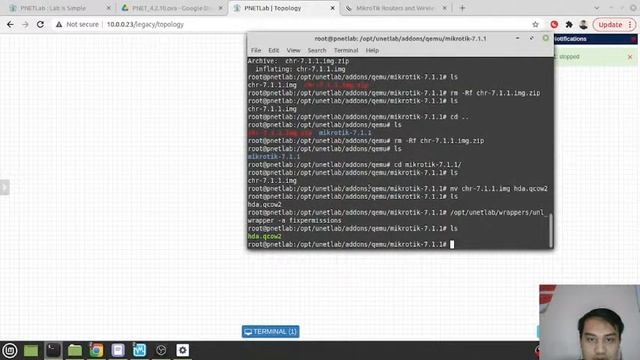Dismiss the stopped notification
Image resolution: width=640 pixels, height=360 pixels.
(630, 57)
